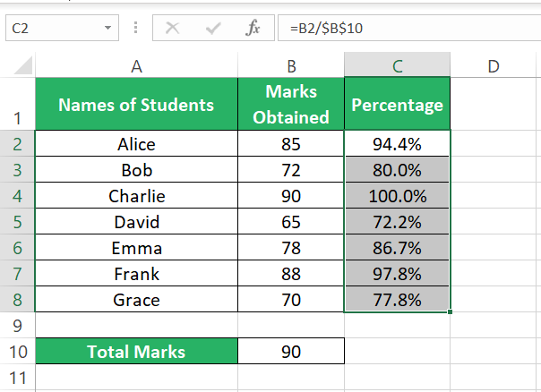The image size is (541, 392).
Task: Select row 1 header
Action: click(x=17, y=104)
